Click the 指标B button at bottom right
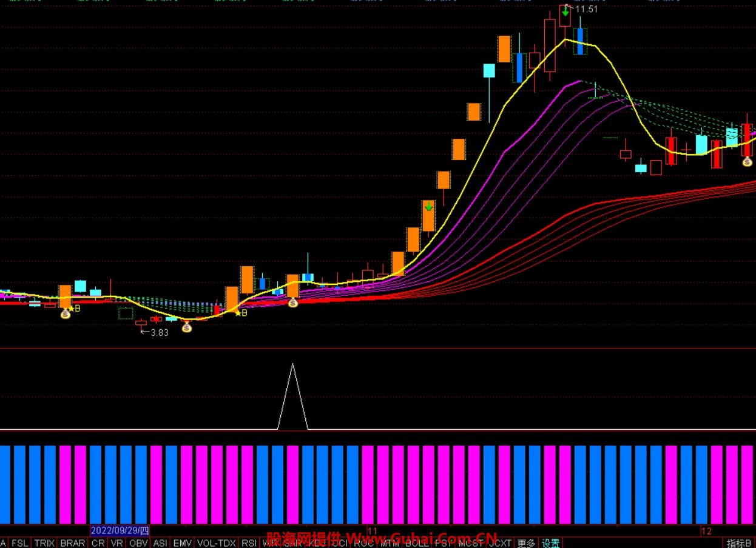Viewport: 756px width, 548px height. tap(739, 543)
